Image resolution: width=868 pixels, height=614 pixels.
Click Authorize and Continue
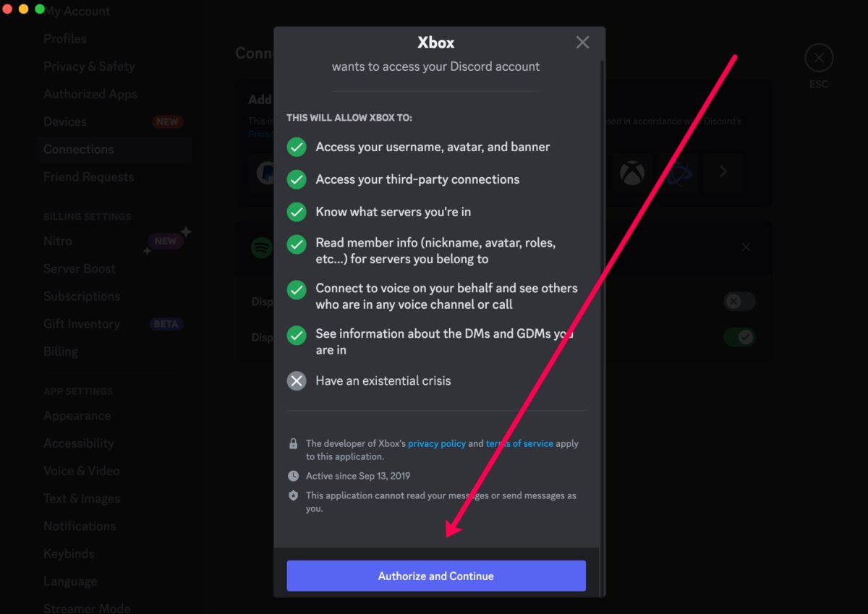[436, 576]
